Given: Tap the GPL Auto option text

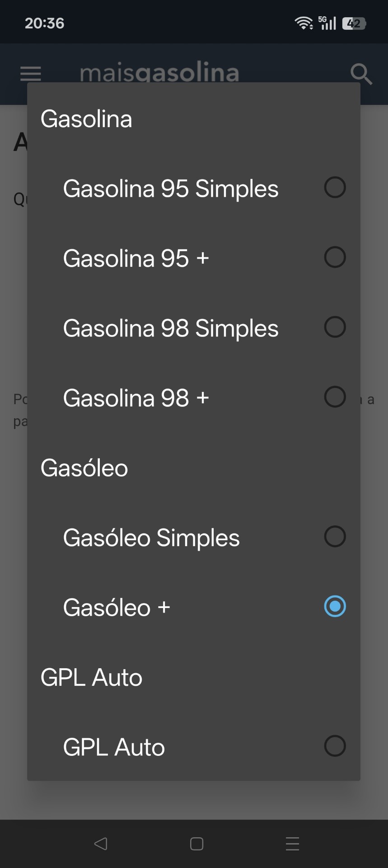Looking at the screenshot, I should click(x=114, y=747).
